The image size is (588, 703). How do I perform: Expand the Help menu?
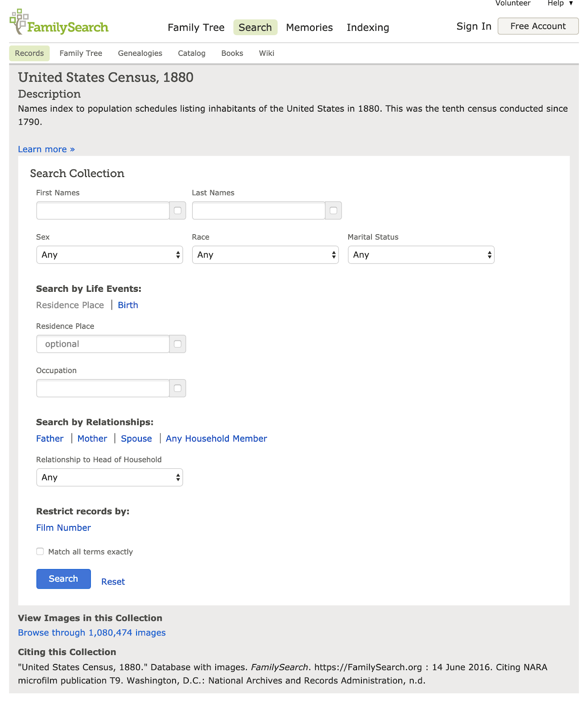click(x=556, y=4)
